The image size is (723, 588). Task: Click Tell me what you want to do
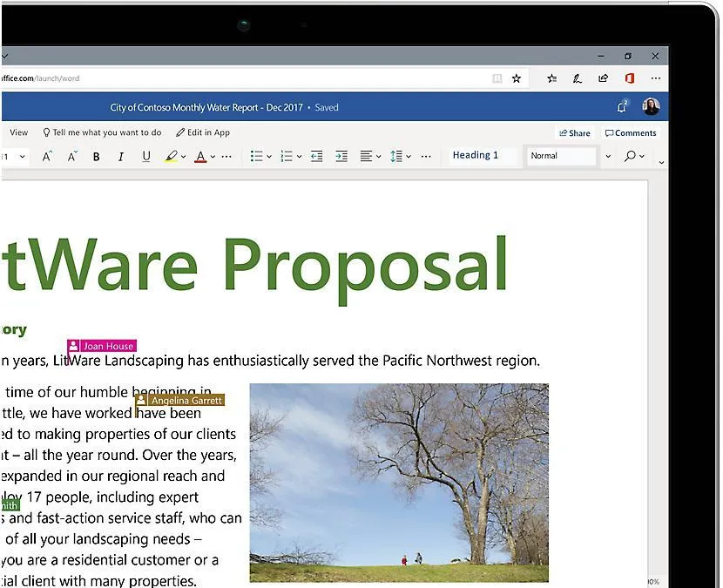pos(102,132)
